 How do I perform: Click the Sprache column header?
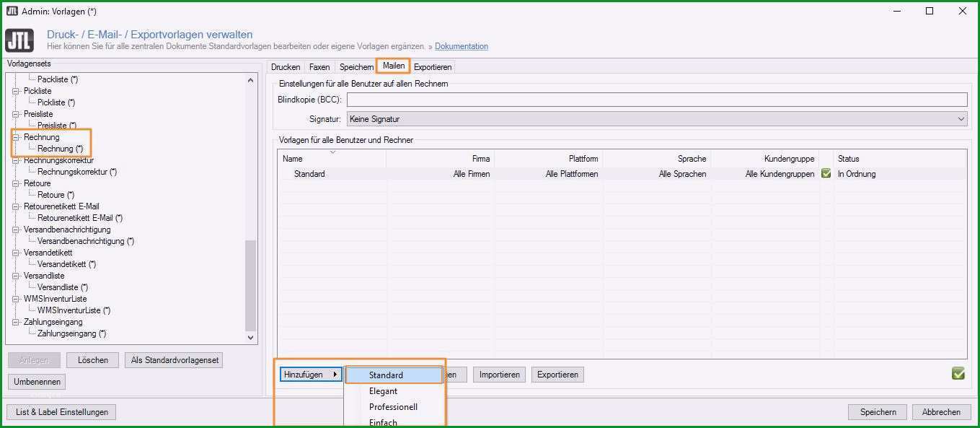click(x=657, y=159)
